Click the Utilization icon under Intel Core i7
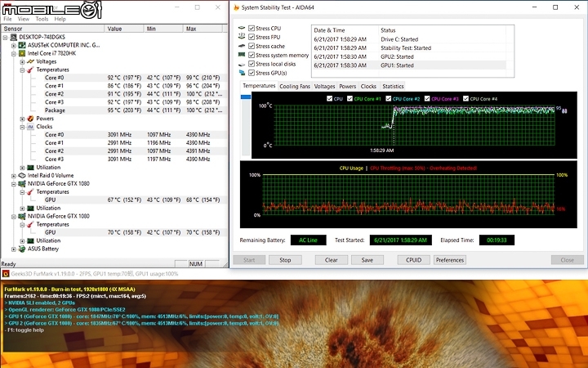 tap(31, 168)
